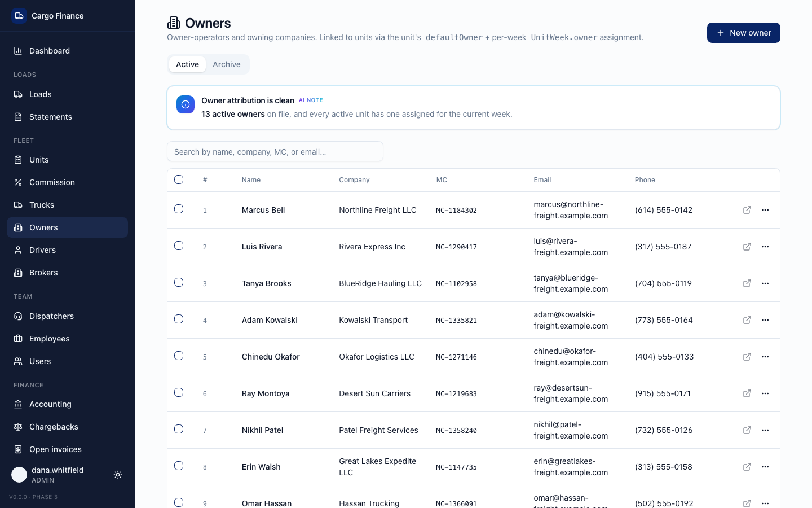Open the Statements page
Viewport: 812px width, 508px height.
[x=67, y=117]
